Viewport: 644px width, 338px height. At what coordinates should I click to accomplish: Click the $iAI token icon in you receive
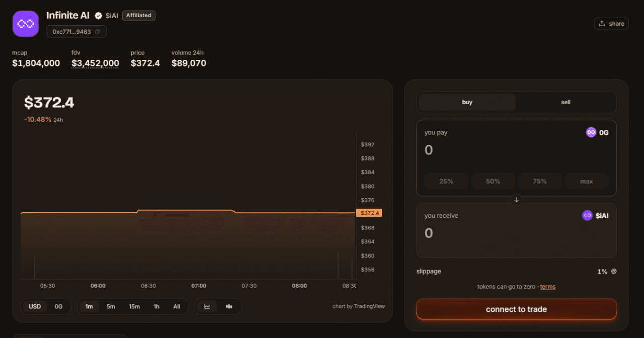click(x=587, y=215)
